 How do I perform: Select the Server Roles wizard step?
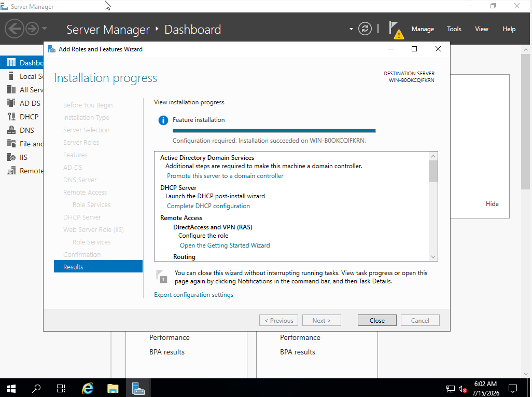(81, 142)
